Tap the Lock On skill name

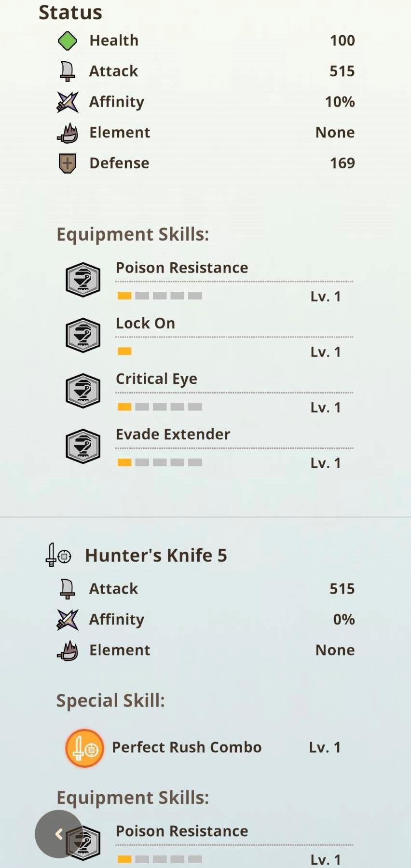click(145, 323)
